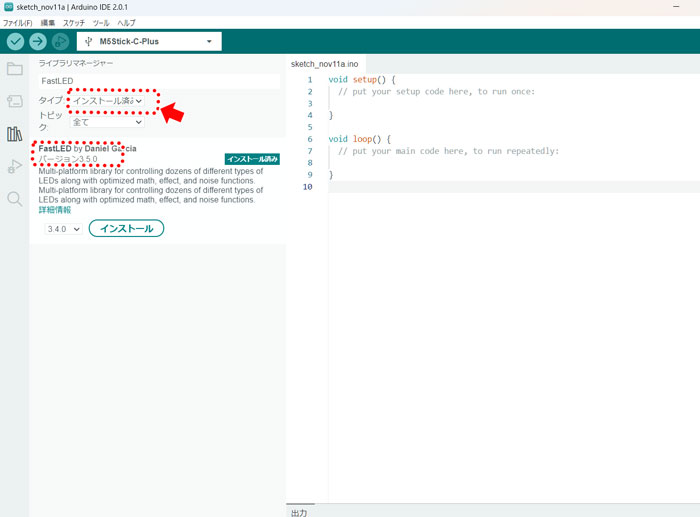
Task: Open the Debug sidebar icon
Action: click(15, 167)
